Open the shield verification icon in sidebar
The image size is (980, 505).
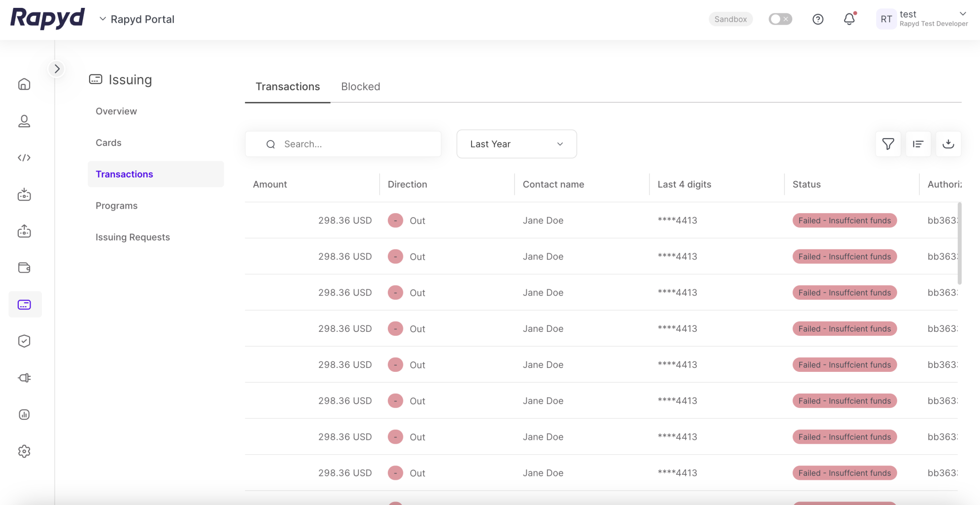24,341
